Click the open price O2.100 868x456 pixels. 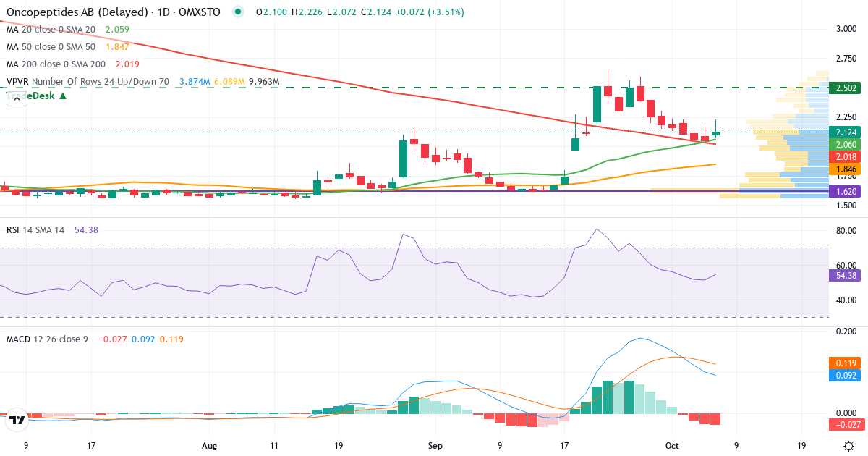pos(271,12)
